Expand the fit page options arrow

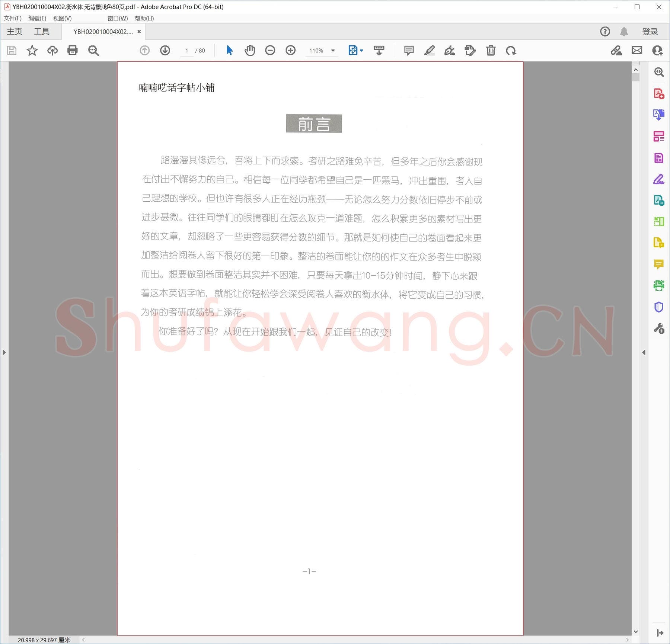tap(361, 51)
